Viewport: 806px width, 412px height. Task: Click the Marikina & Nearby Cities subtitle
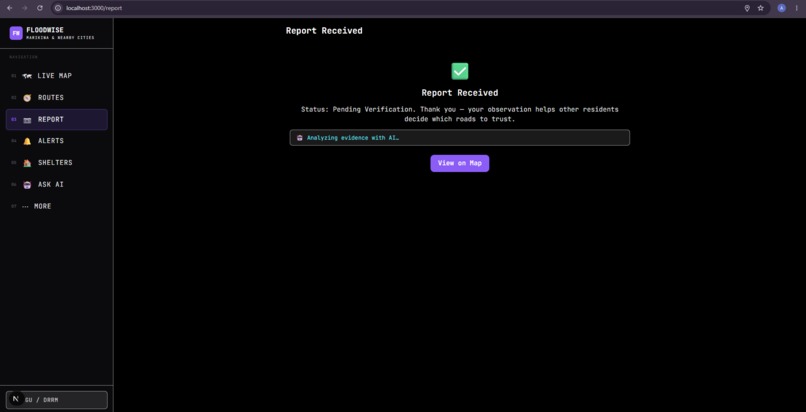[60, 38]
